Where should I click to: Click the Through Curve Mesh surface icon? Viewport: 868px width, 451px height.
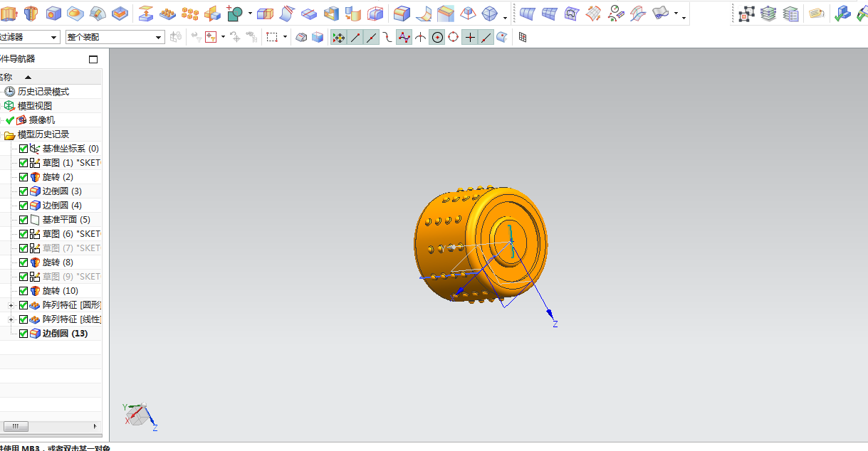tap(549, 13)
